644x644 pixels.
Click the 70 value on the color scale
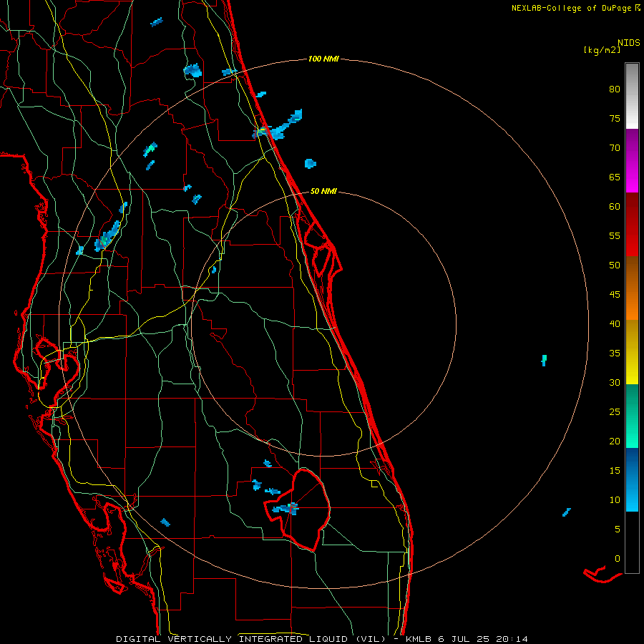[615, 148]
